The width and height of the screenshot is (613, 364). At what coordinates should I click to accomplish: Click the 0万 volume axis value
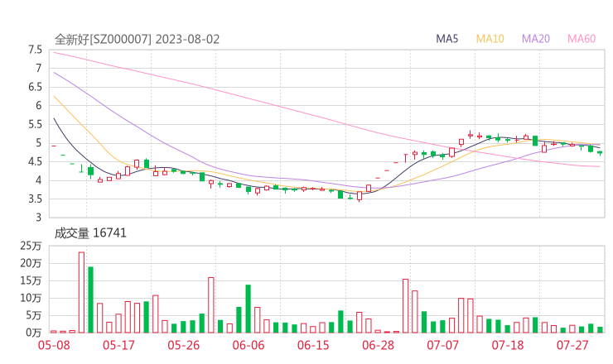tap(34, 333)
